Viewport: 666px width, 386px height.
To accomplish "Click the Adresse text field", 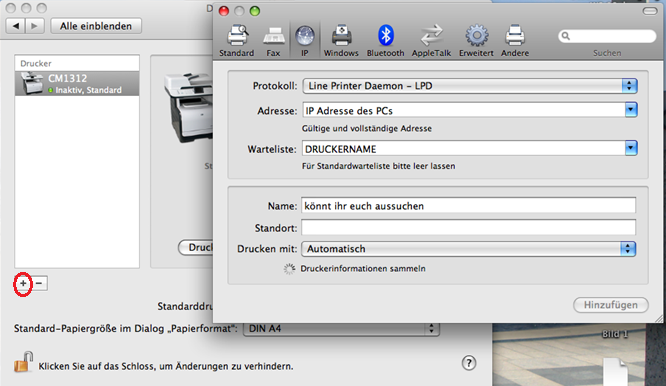I will [x=463, y=110].
